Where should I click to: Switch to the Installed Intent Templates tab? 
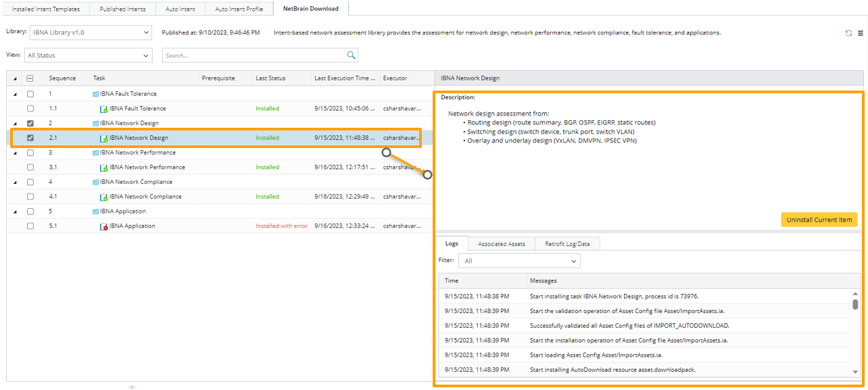click(x=46, y=9)
